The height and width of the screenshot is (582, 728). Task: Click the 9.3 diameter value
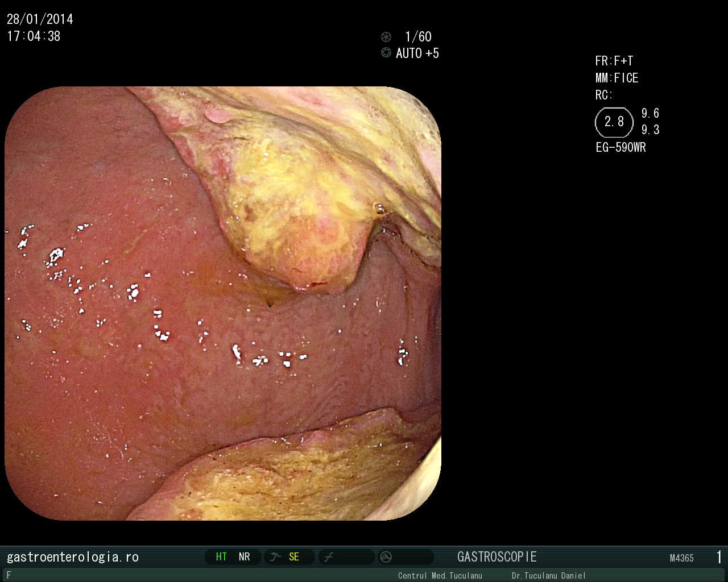pos(651,130)
